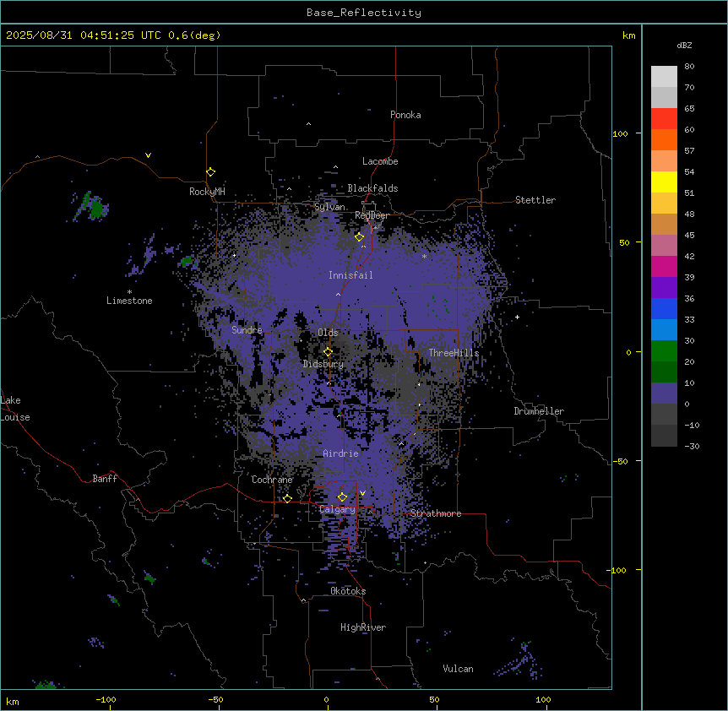Click the Ponoka city label
The image size is (728, 711).
405,115
